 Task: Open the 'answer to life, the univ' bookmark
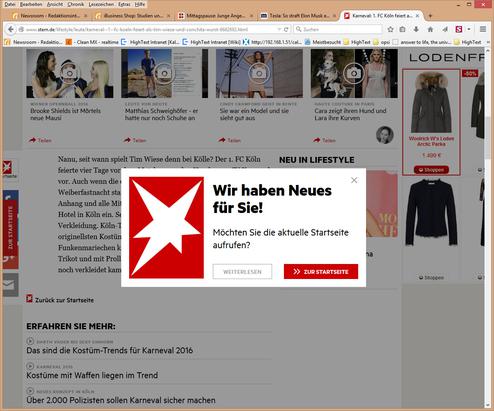[x=422, y=42]
